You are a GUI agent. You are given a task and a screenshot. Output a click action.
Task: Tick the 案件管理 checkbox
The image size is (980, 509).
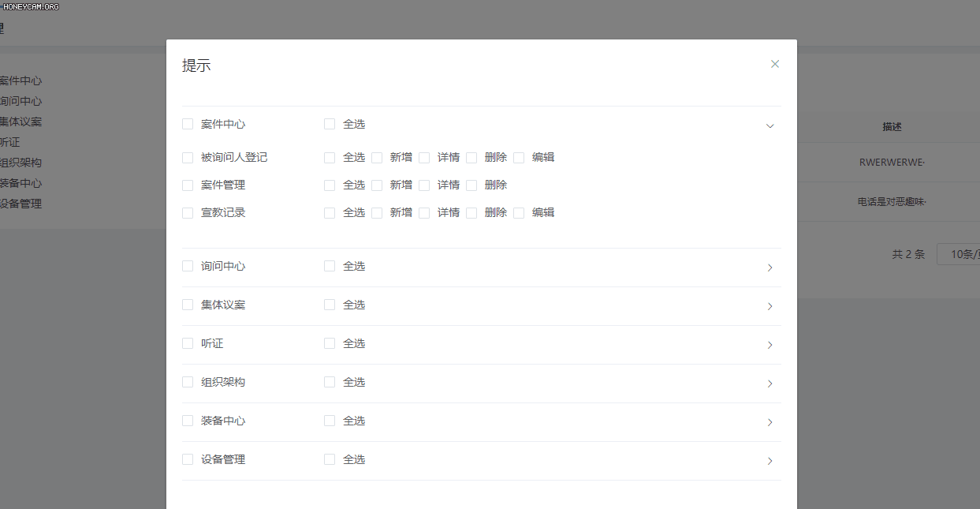188,185
